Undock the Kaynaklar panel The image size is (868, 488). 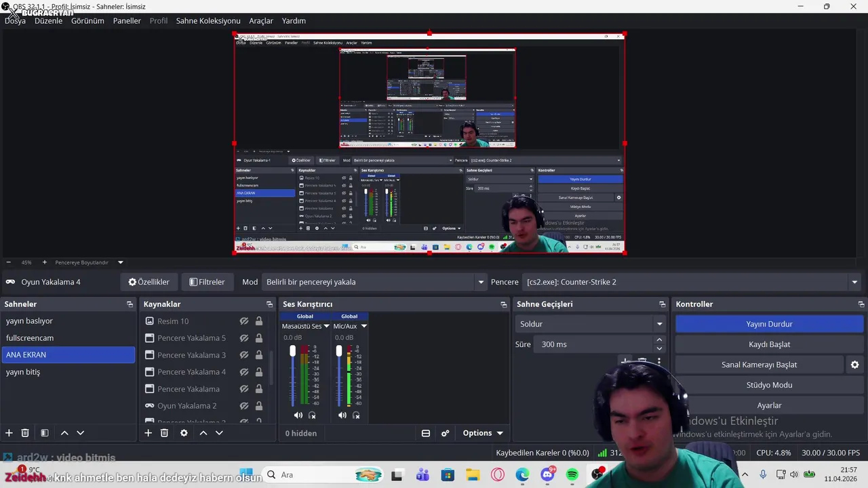(x=269, y=304)
